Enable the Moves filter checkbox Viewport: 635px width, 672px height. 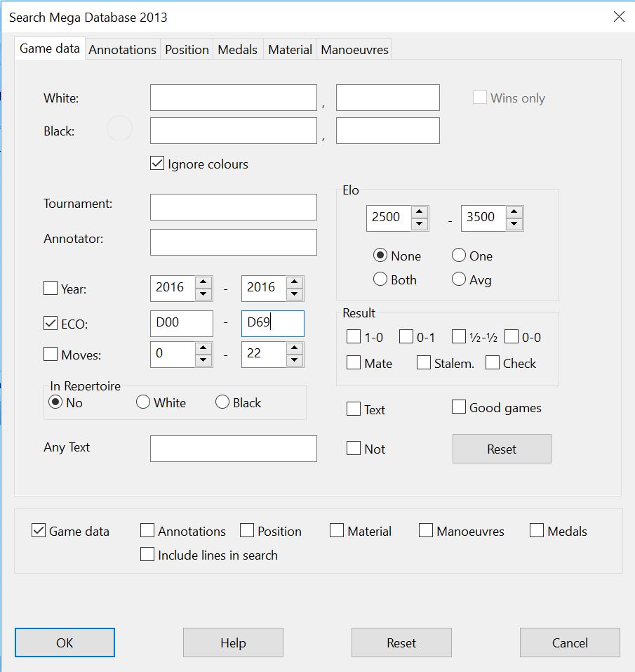coord(51,354)
